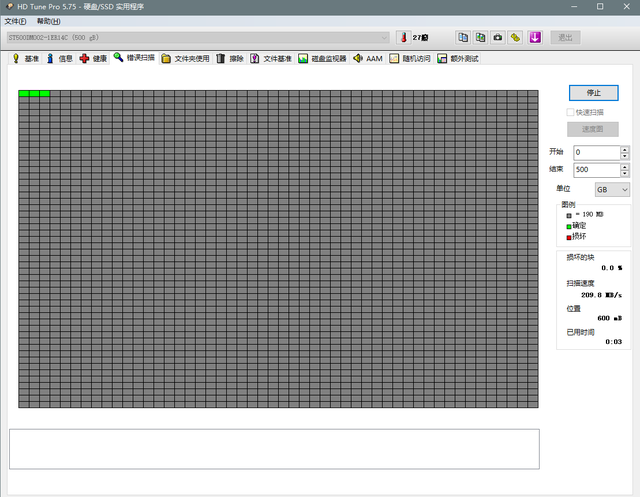The width and height of the screenshot is (640, 497).
Task: Open the GB unit dropdown
Action: [x=612, y=190]
